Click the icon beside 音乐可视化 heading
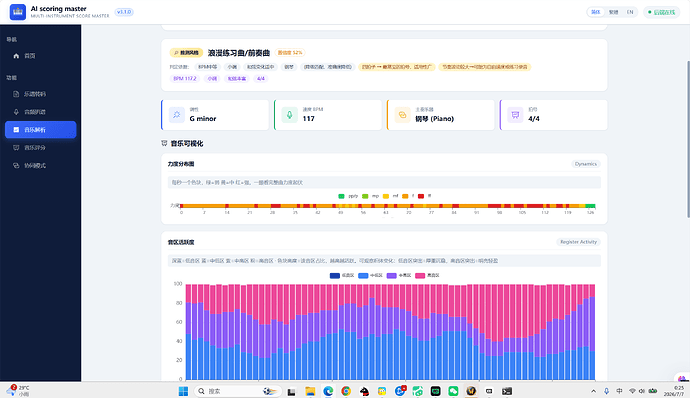This screenshot has width=690, height=398. click(x=164, y=144)
